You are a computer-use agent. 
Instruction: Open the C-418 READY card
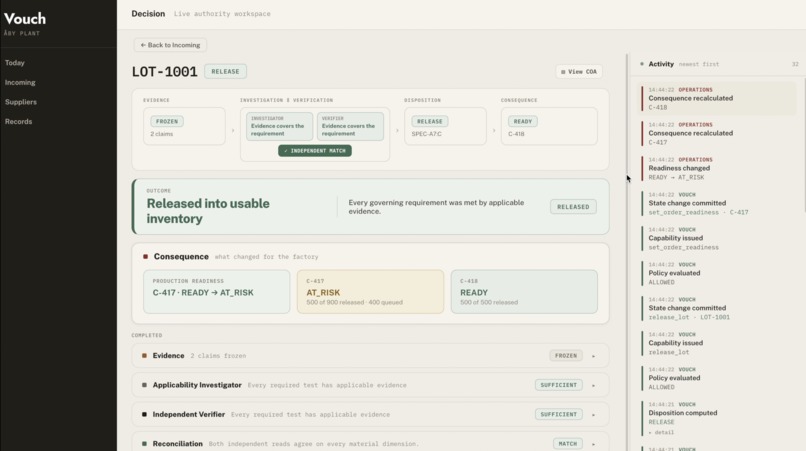click(x=524, y=292)
